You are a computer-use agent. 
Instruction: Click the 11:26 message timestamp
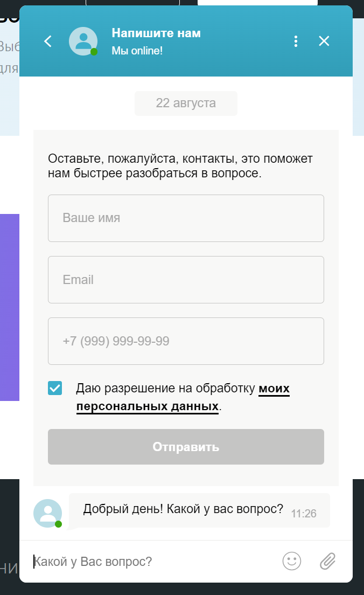304,514
